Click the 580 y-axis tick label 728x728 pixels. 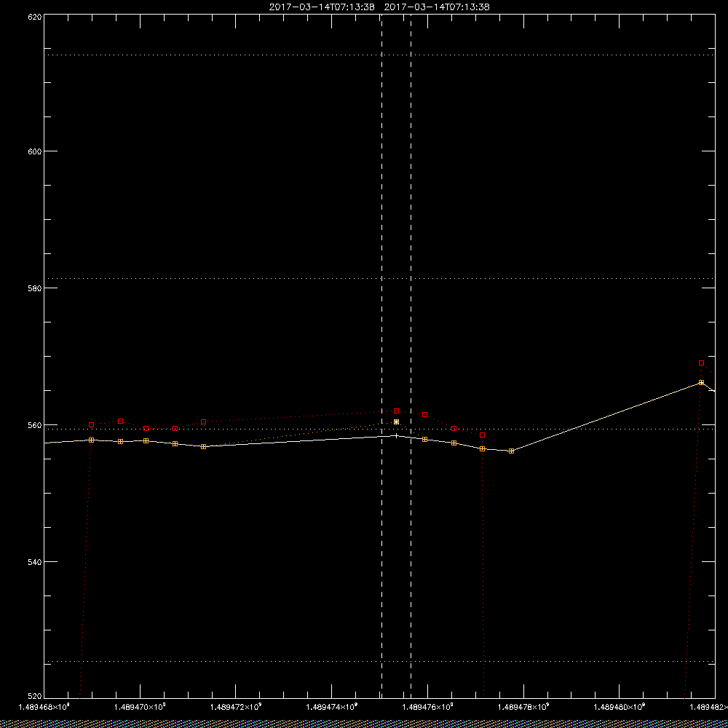[35, 288]
